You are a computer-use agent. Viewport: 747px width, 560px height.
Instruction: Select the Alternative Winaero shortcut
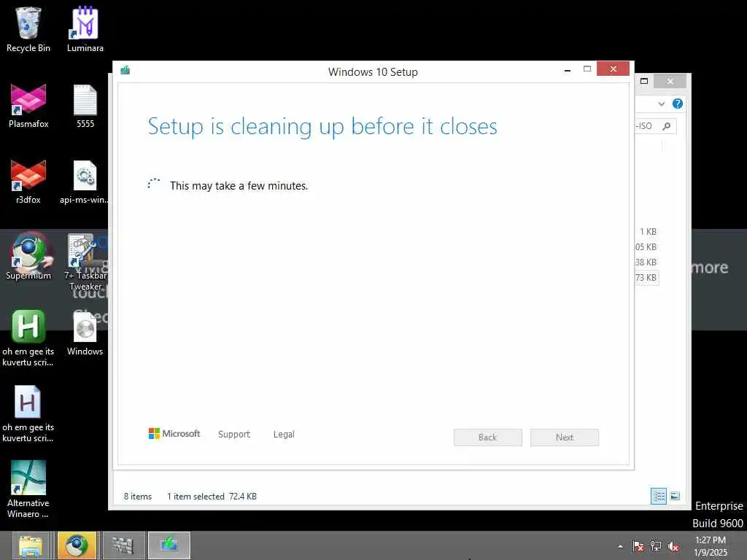point(28,489)
